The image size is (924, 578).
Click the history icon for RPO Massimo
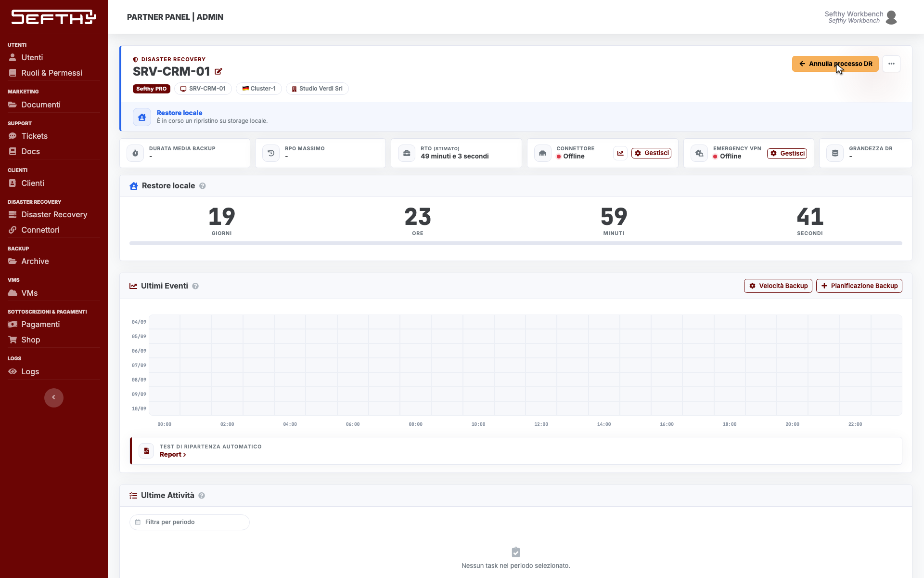click(x=271, y=153)
